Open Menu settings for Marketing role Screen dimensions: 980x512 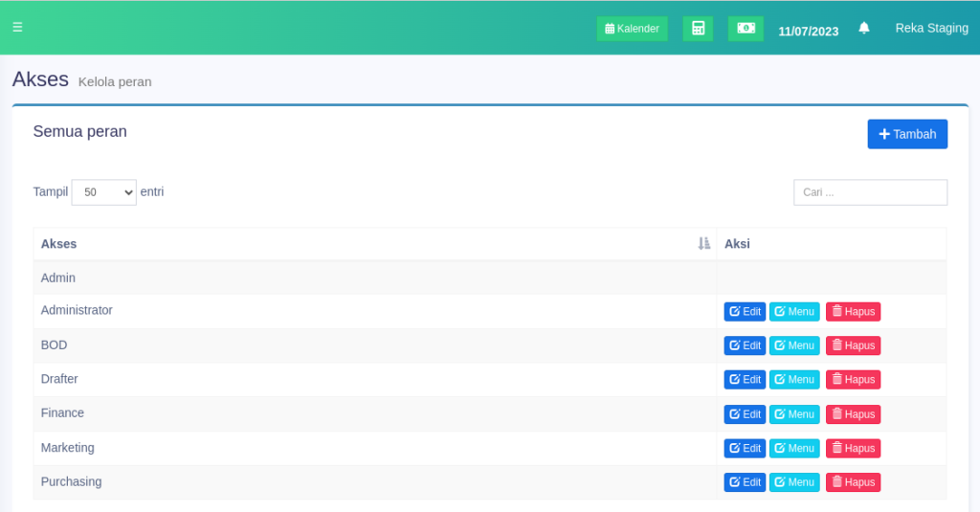coord(794,448)
